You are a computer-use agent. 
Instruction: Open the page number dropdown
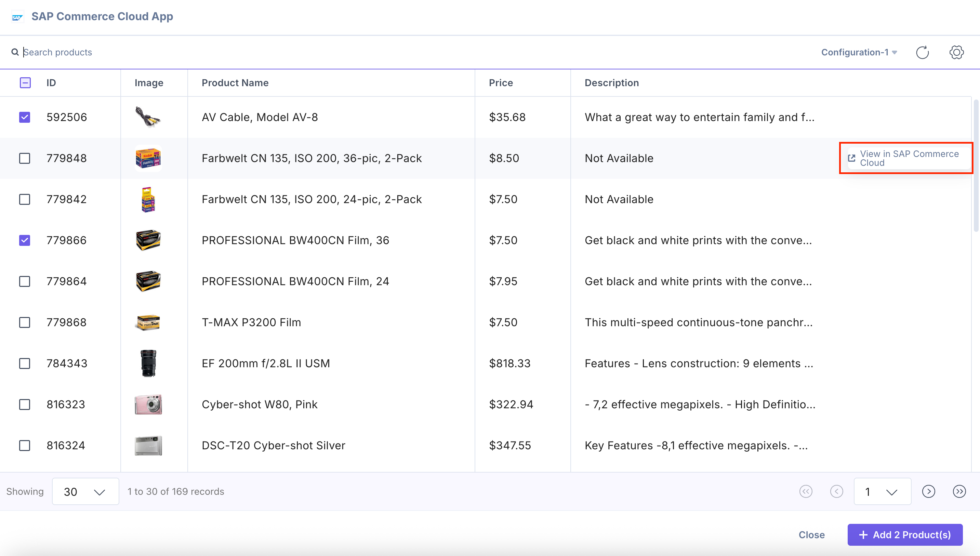click(882, 491)
